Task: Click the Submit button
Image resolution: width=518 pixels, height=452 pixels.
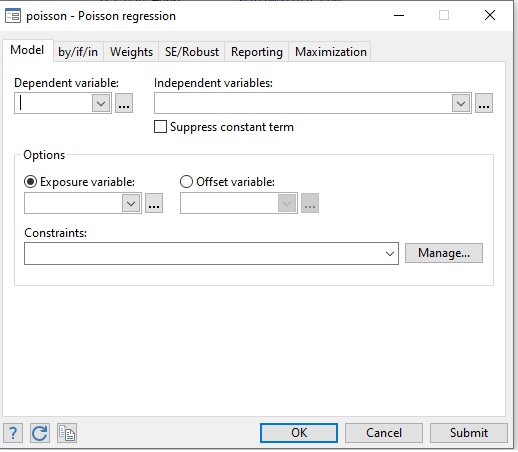Action: click(469, 433)
